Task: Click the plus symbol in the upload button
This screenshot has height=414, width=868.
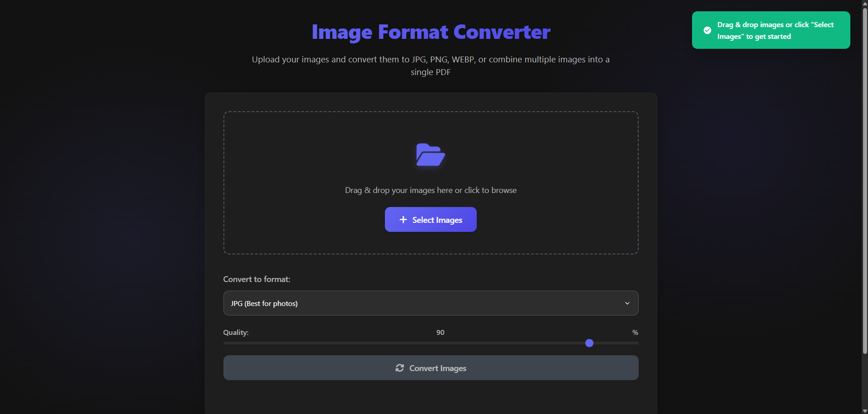Action: 403,219
